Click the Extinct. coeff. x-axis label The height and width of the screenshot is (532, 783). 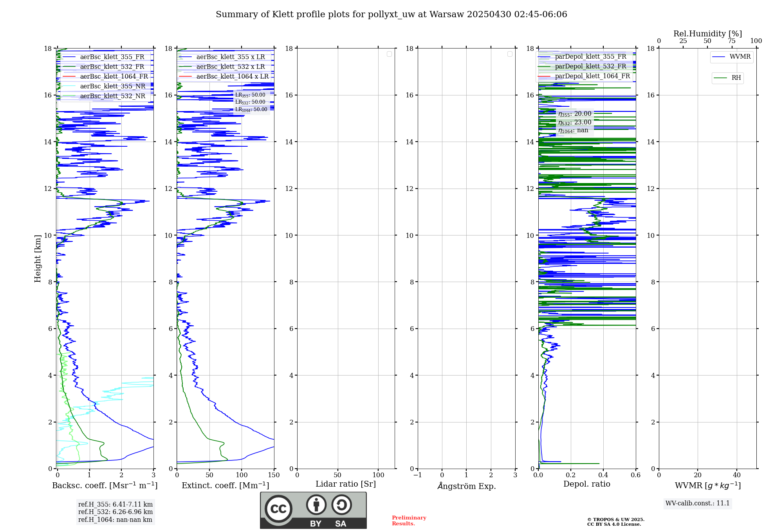click(226, 485)
